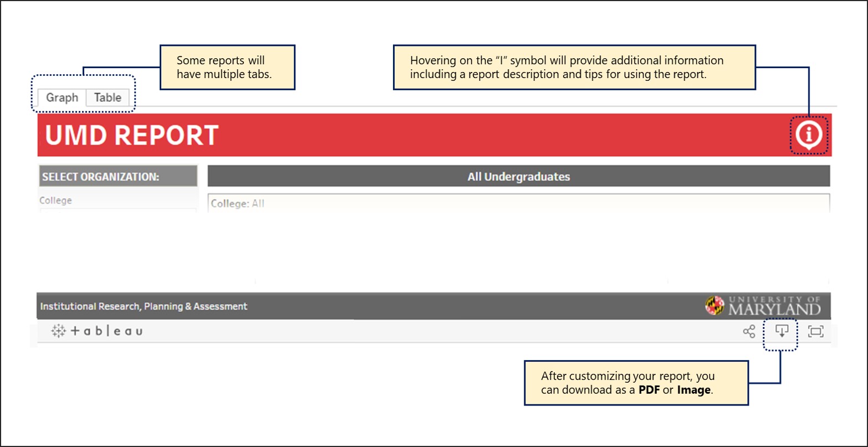Enter full screen using the Tableau icon
This screenshot has height=447, width=868.
tap(816, 331)
